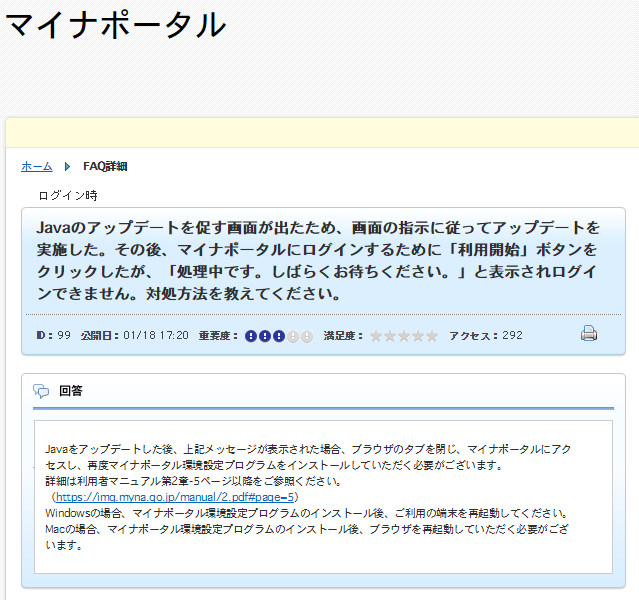
Task: Click the answer line starting with Windowsの場合
Action: [x=306, y=513]
